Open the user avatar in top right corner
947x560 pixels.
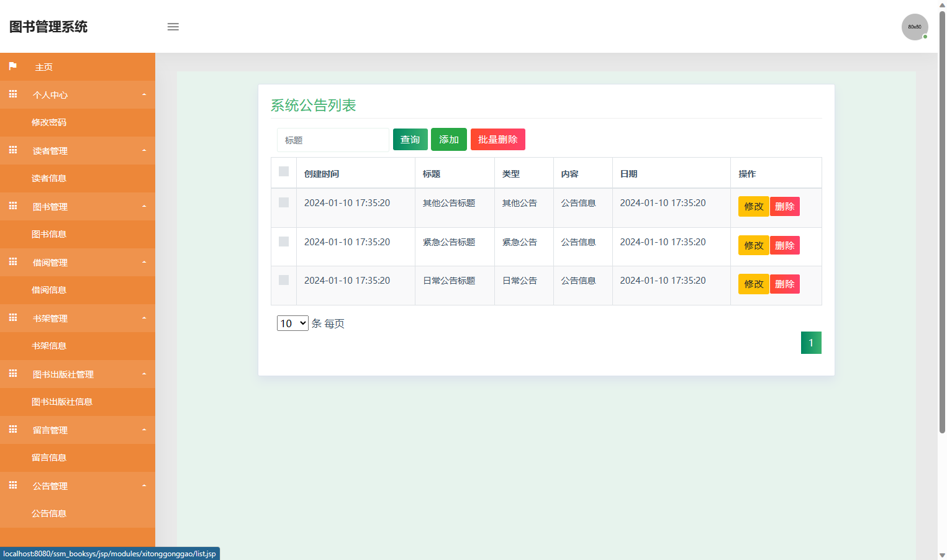coord(915,27)
